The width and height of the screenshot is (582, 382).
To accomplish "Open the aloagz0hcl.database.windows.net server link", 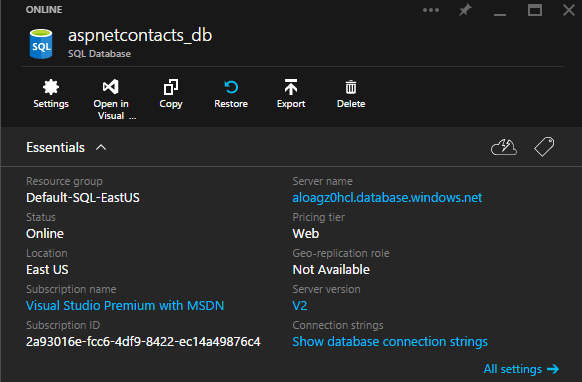I will pos(387,197).
